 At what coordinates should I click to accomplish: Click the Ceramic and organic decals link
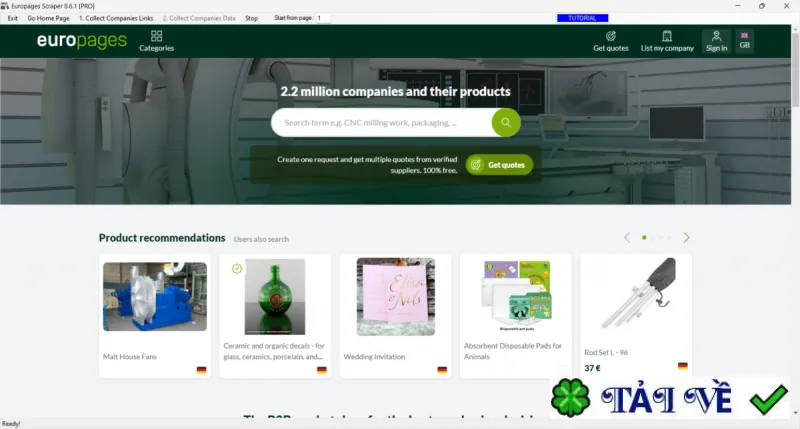(x=274, y=351)
